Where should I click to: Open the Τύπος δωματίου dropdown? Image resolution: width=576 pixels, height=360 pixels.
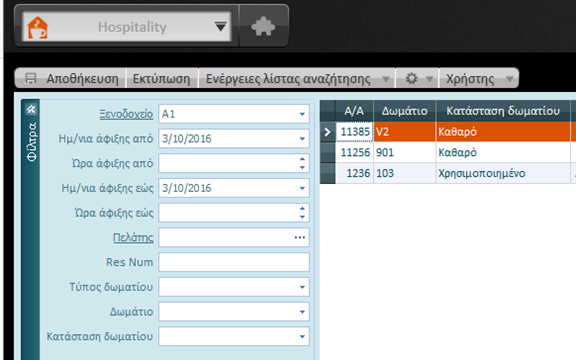click(302, 287)
